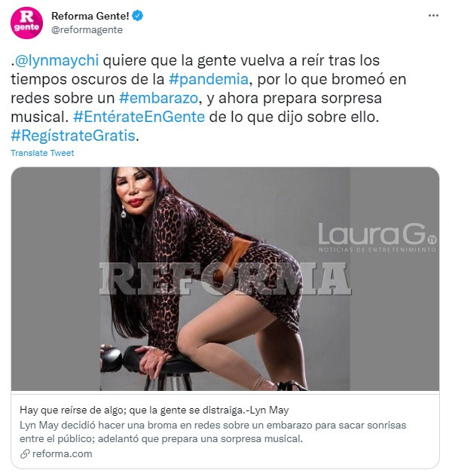Click the REFORMA watermark on the photo
This screenshot has height=476, width=449.
tap(225, 279)
